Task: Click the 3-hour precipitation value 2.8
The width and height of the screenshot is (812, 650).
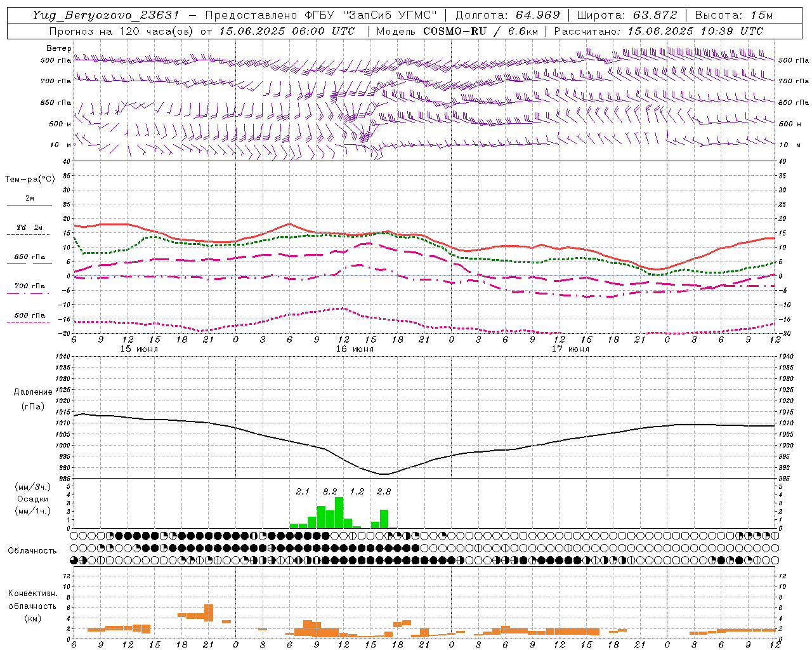Action: (384, 491)
